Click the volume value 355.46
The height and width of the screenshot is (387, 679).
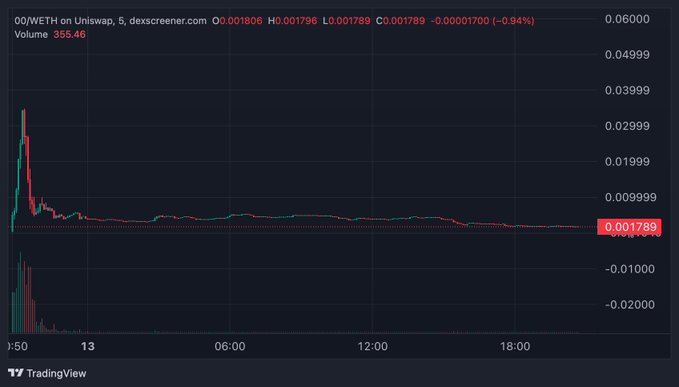click(69, 35)
